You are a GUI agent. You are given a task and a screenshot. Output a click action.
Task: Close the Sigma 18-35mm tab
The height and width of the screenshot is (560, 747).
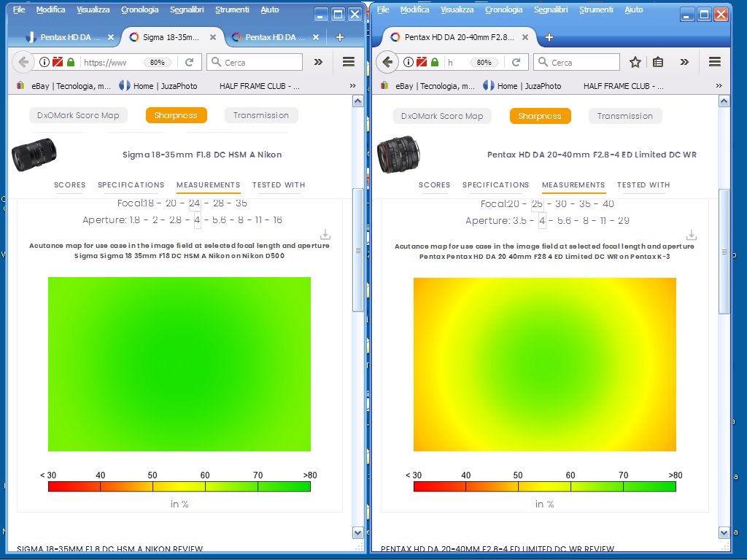pos(213,37)
